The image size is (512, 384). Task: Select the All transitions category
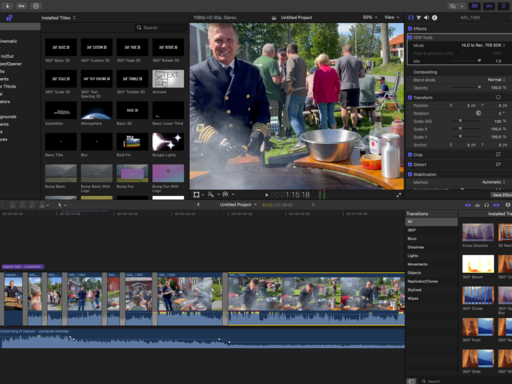pyautogui.click(x=431, y=222)
